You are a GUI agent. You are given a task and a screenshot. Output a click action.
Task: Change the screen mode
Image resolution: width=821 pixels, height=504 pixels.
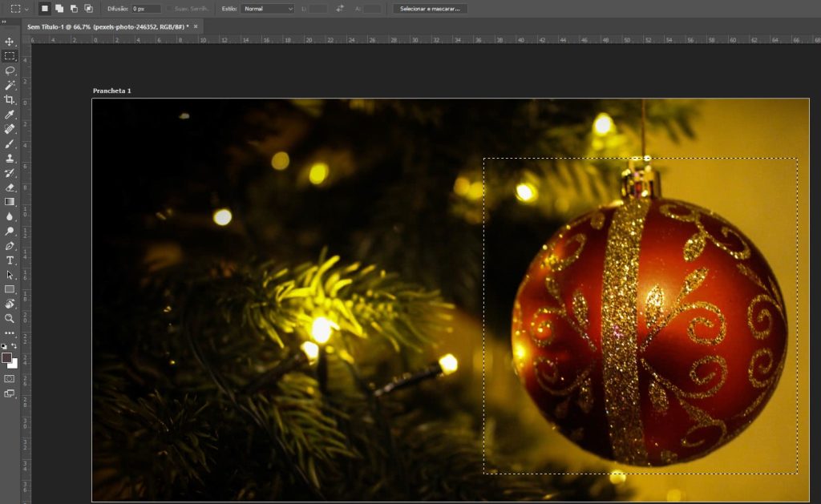point(10,393)
